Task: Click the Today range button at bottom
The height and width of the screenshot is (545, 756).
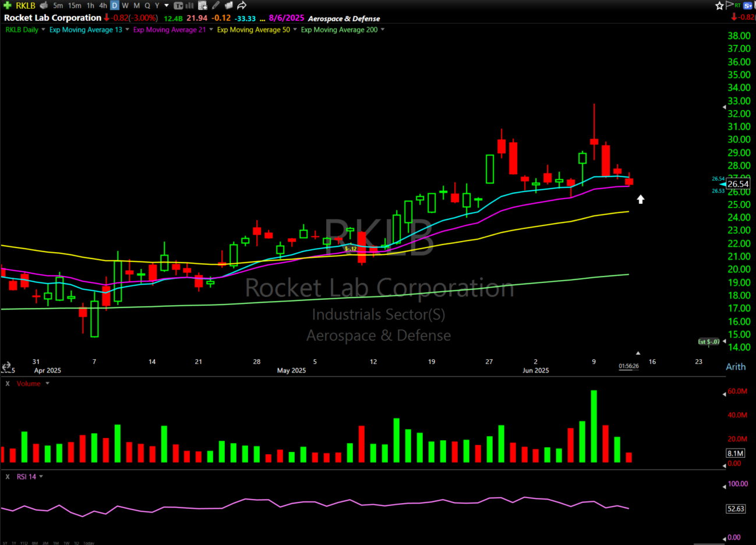Action: coord(89,543)
